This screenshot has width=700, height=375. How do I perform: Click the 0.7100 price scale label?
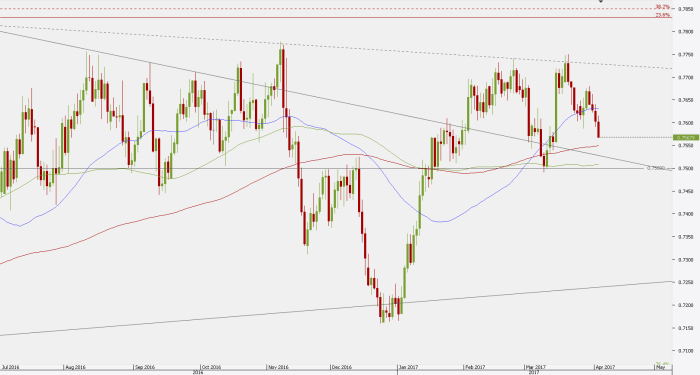point(685,350)
